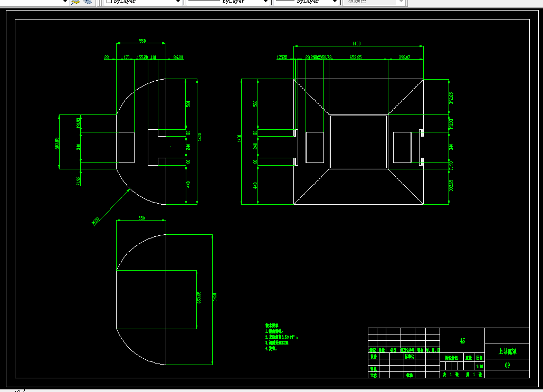This screenshot has height=392, width=543.
Task: Select the R650 radius dimension
Action: [x=96, y=221]
